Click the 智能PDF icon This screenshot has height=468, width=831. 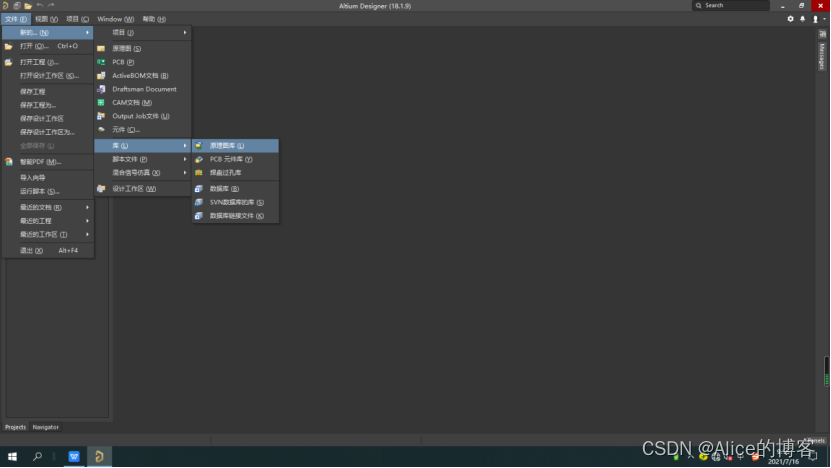8,162
